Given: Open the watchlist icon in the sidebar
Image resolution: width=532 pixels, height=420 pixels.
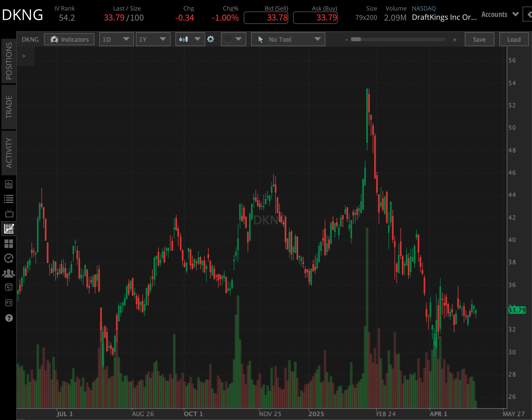Looking at the screenshot, I should [9, 199].
